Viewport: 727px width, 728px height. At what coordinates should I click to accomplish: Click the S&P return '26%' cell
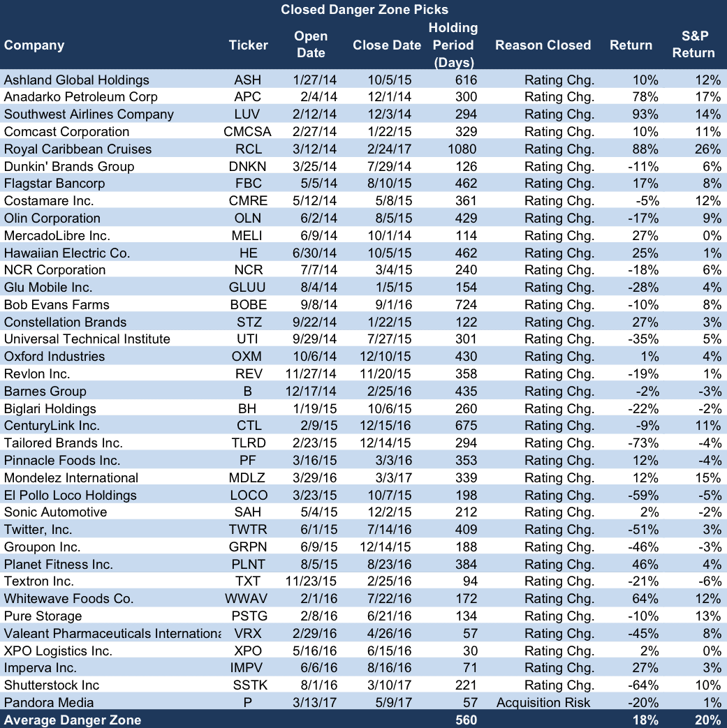[x=708, y=149]
